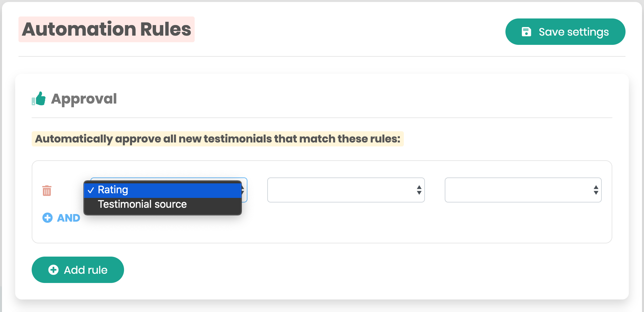Click the Approval section title
The height and width of the screenshot is (312, 644).
coord(84,99)
